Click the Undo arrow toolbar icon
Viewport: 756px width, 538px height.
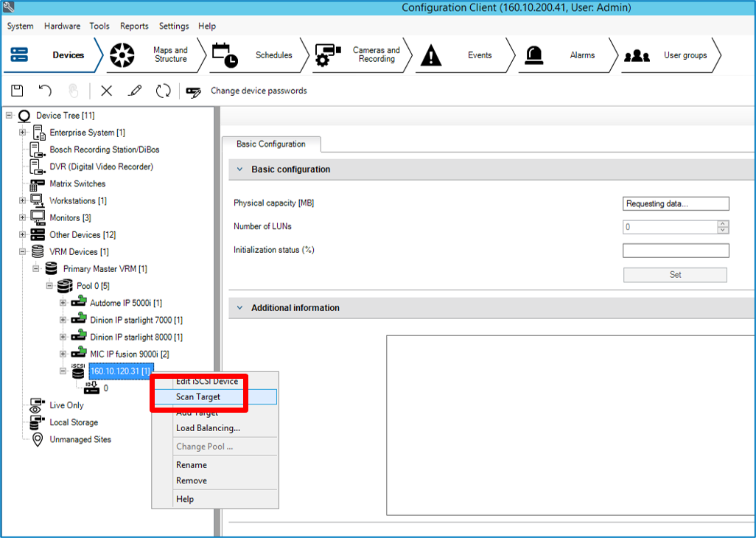pyautogui.click(x=45, y=91)
